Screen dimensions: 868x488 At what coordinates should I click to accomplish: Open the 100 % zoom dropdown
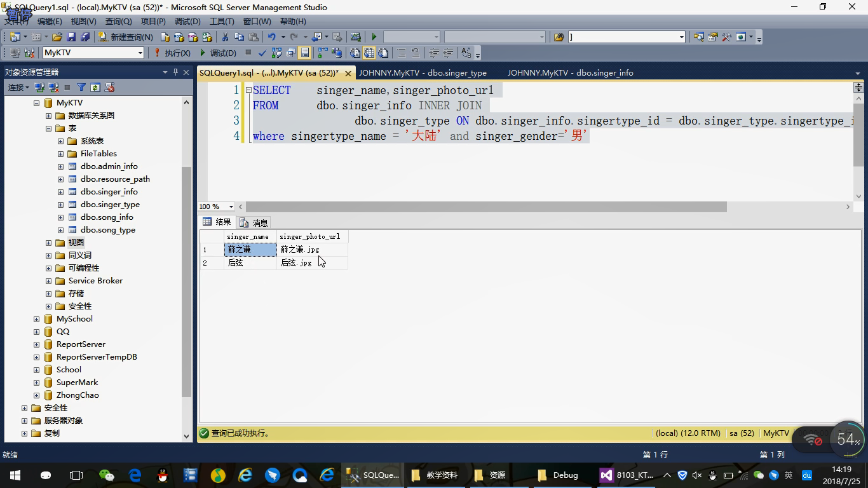(x=231, y=207)
